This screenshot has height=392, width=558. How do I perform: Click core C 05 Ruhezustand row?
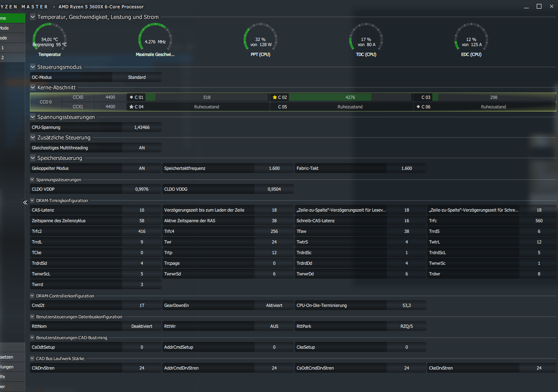pos(341,107)
